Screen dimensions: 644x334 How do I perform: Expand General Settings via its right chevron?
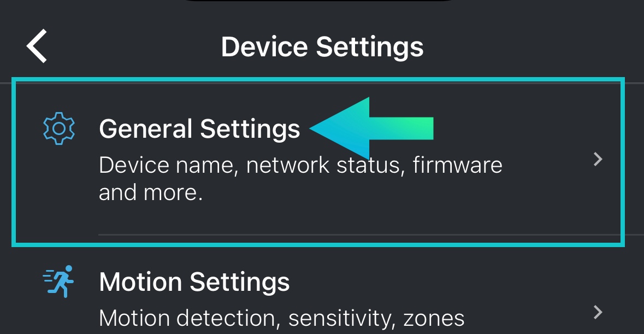click(598, 159)
